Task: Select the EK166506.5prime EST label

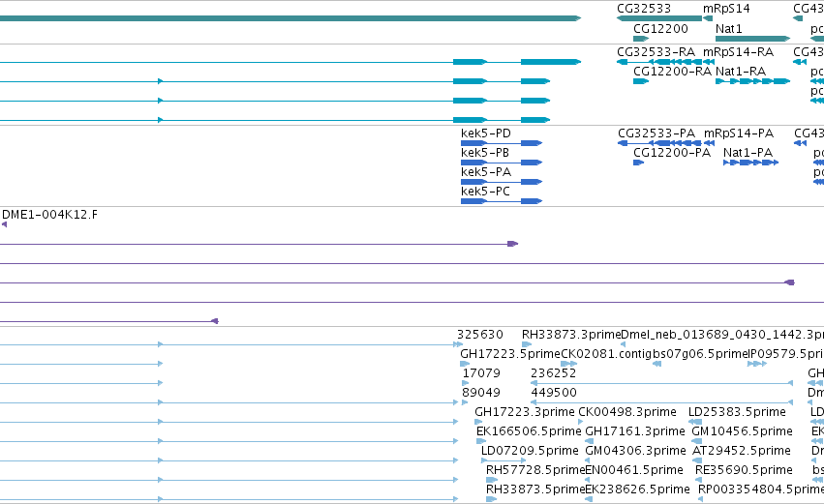Action: [529, 432]
